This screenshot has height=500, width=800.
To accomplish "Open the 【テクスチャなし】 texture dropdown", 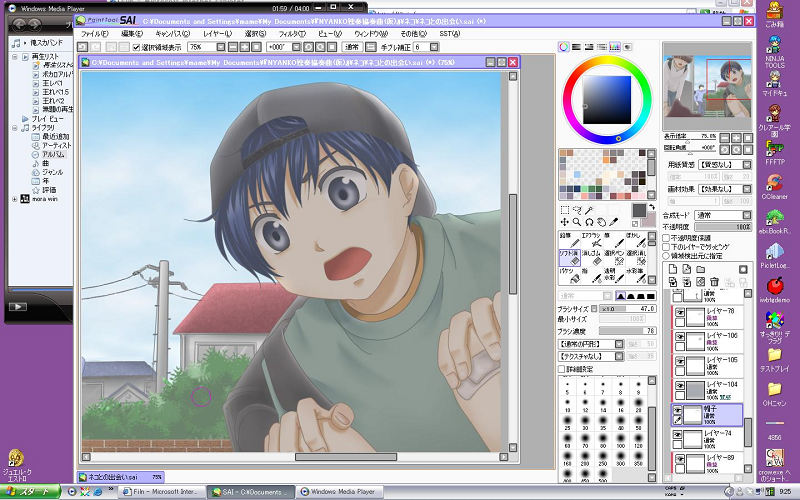I will coord(618,356).
